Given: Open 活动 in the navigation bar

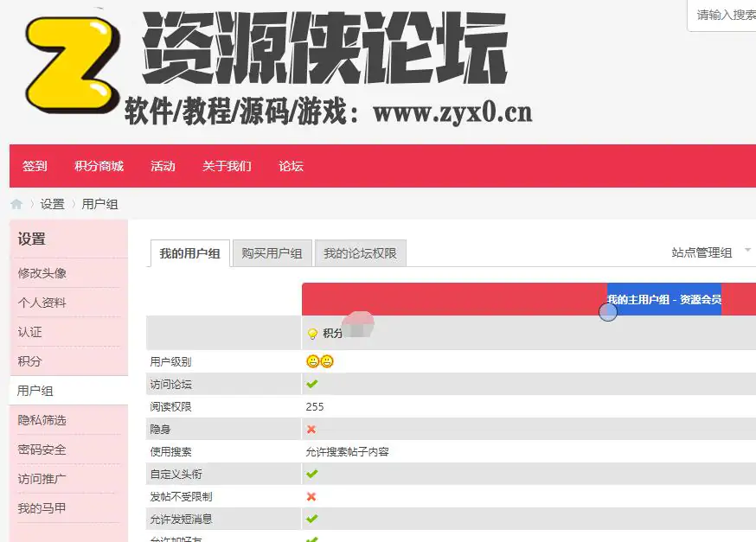Looking at the screenshot, I should coord(163,166).
